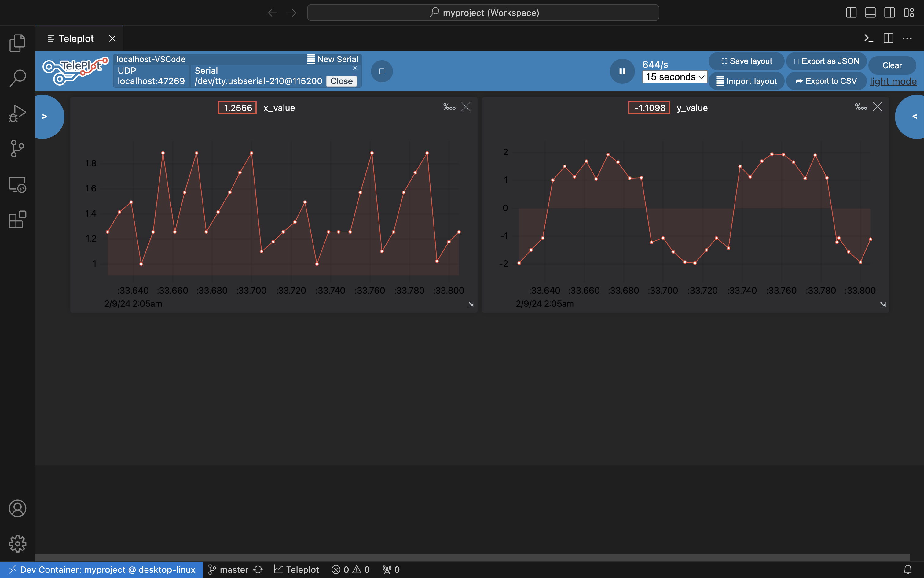Open the x_value chart stats icon

449,107
